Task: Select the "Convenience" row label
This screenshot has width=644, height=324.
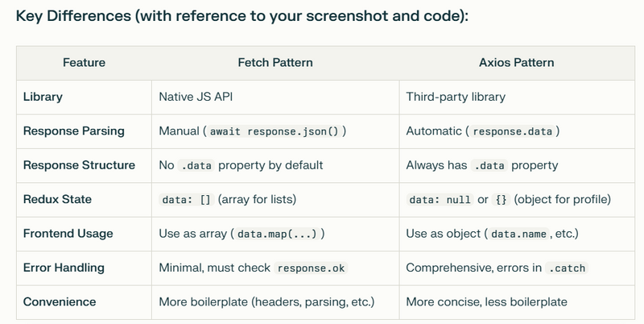Action: (x=60, y=301)
